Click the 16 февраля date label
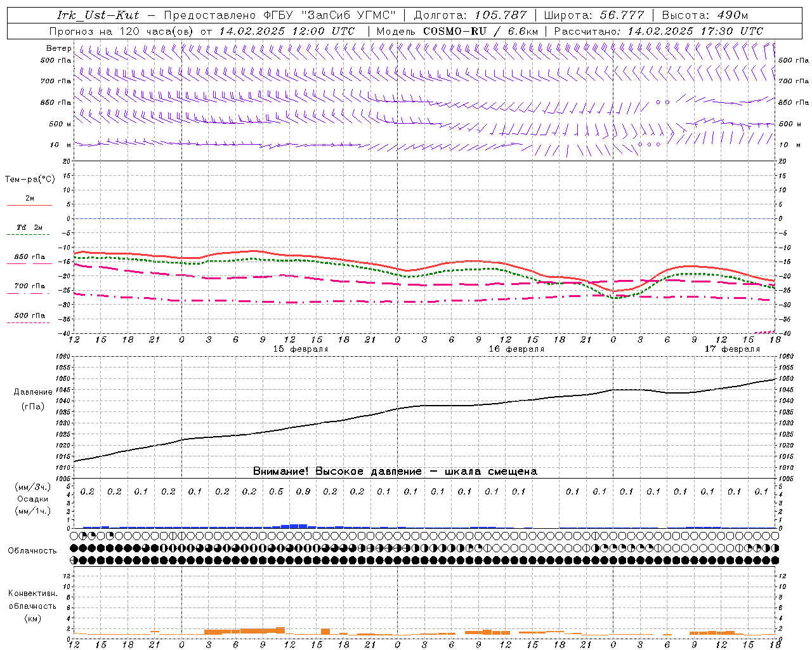812x650 pixels. (x=516, y=349)
